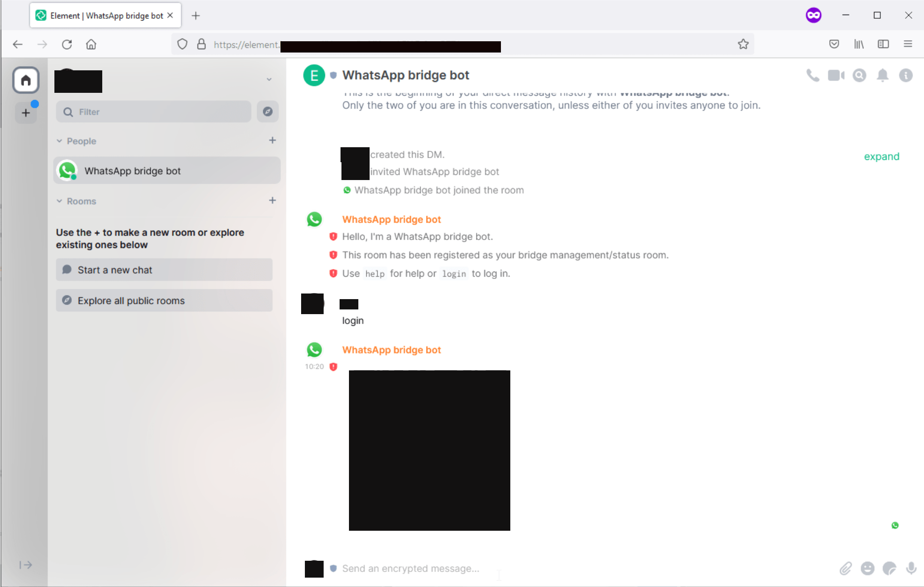Open the emoji picker
This screenshot has width=924, height=587.
tap(868, 568)
